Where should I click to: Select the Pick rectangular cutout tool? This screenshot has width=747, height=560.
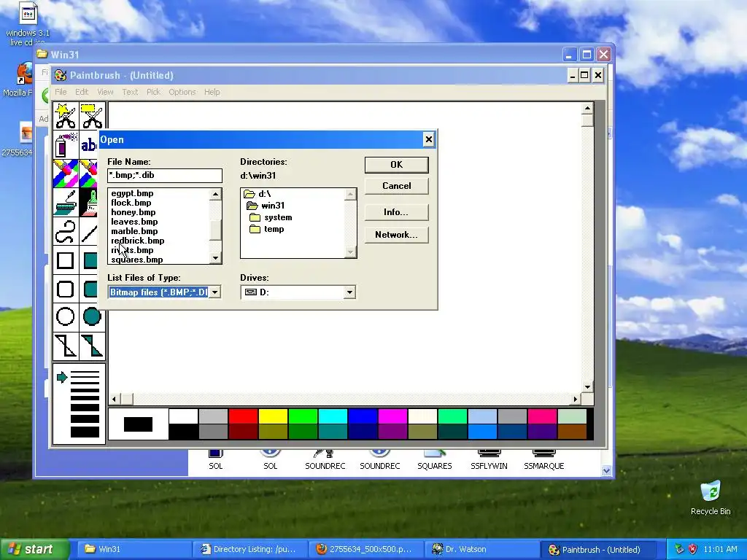click(x=92, y=116)
